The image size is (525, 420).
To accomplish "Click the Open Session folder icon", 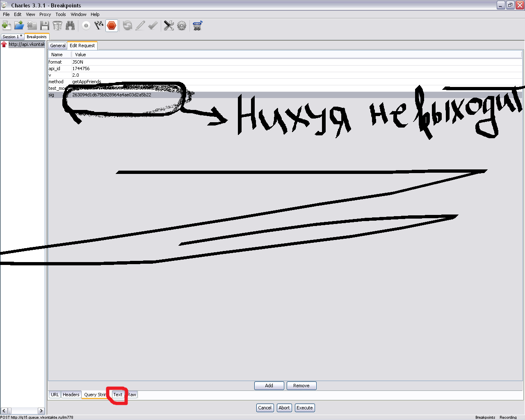I will tap(19, 26).
